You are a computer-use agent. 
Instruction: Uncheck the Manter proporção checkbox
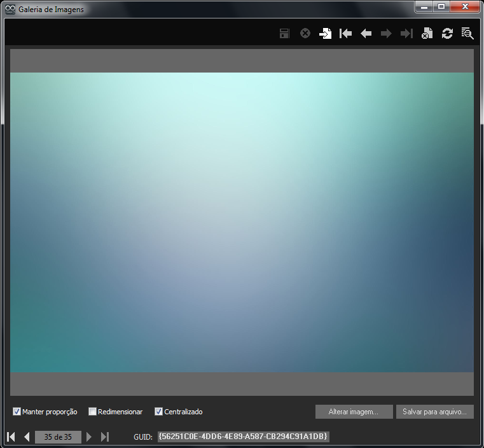[x=17, y=412]
